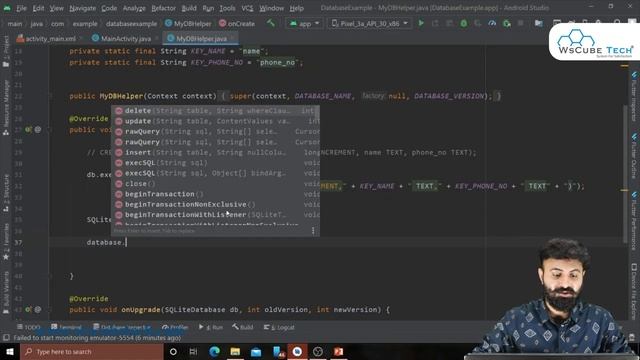640x360 pixels.
Task: Open the Favorites side tool window
Action: tap(6, 242)
